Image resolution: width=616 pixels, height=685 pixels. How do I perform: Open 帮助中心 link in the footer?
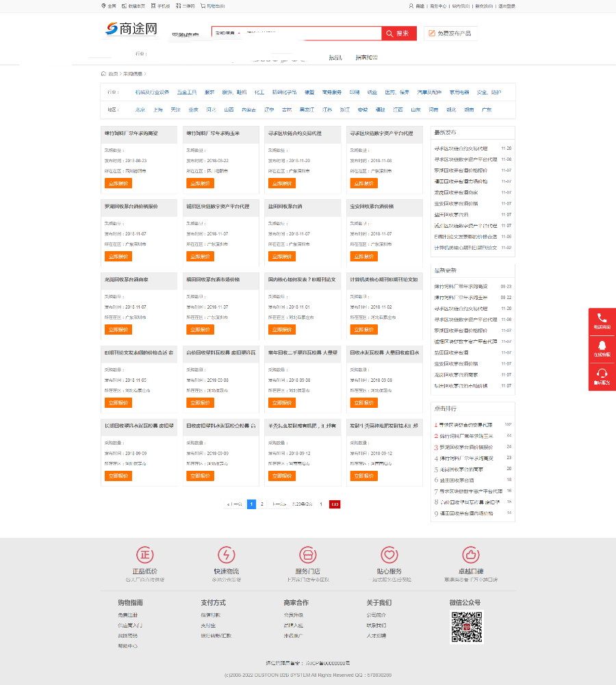pyautogui.click(x=127, y=646)
